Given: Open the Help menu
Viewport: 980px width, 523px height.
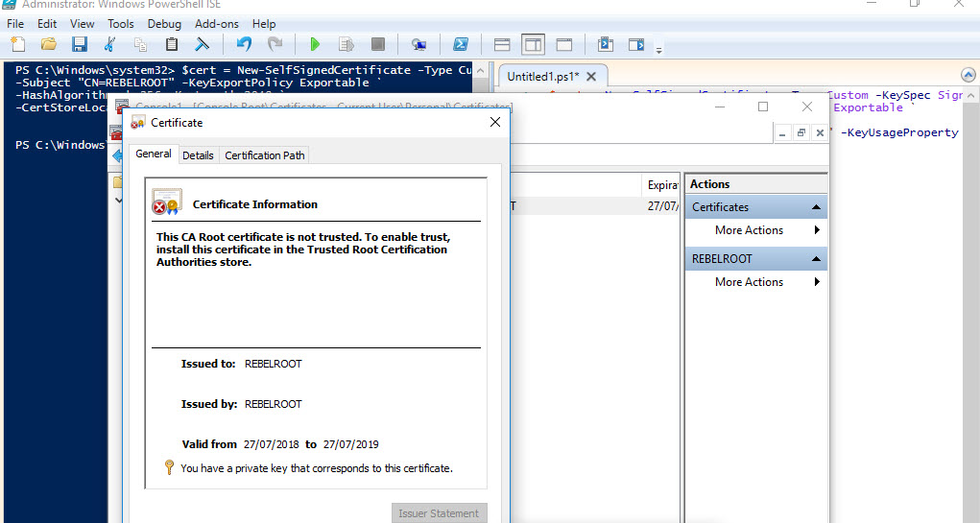Looking at the screenshot, I should pyautogui.click(x=264, y=24).
